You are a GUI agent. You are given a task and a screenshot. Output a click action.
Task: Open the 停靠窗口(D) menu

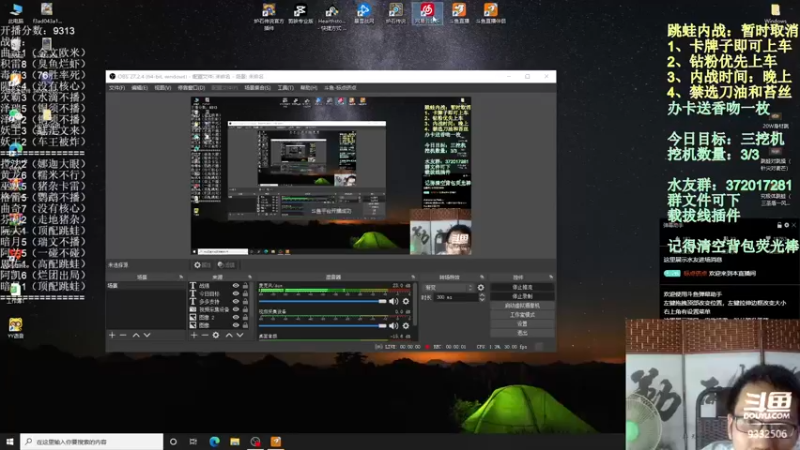(x=191, y=88)
